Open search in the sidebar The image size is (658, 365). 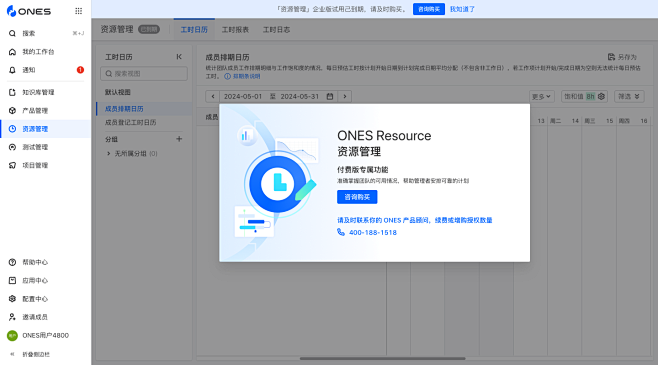pos(45,33)
